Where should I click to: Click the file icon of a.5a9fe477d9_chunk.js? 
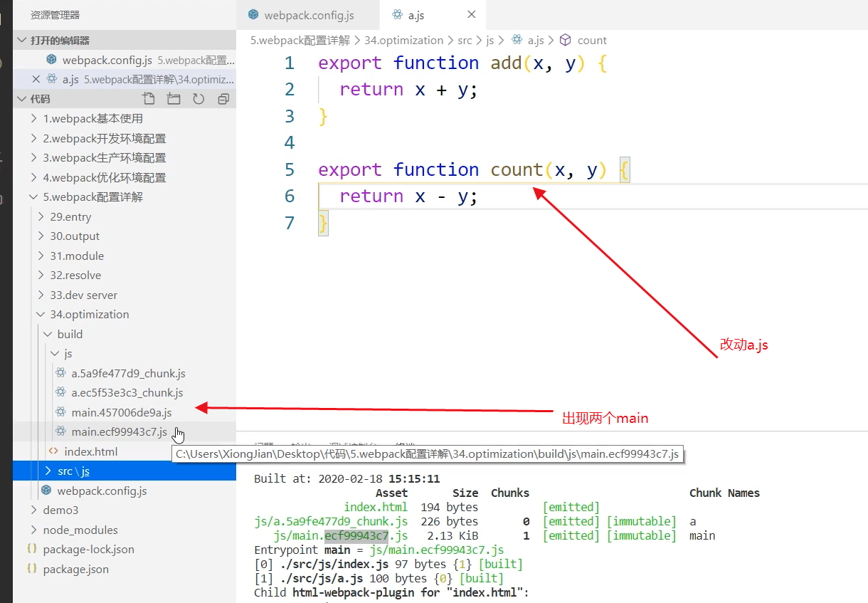coord(61,373)
